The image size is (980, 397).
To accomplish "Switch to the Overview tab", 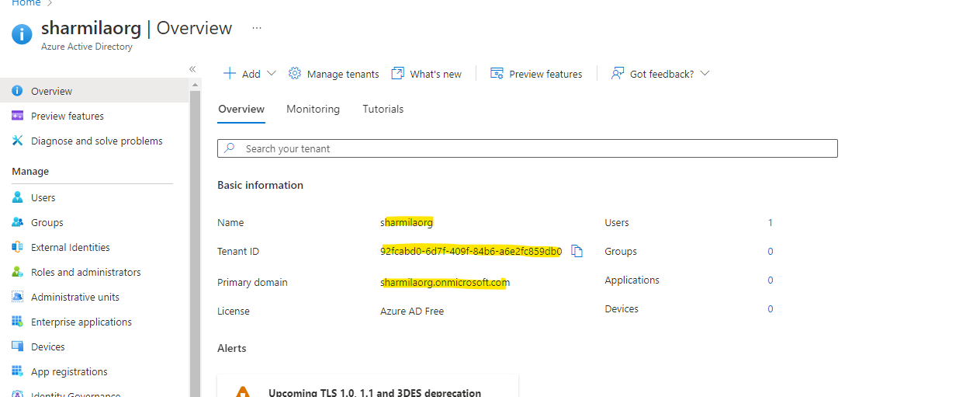I will click(241, 110).
